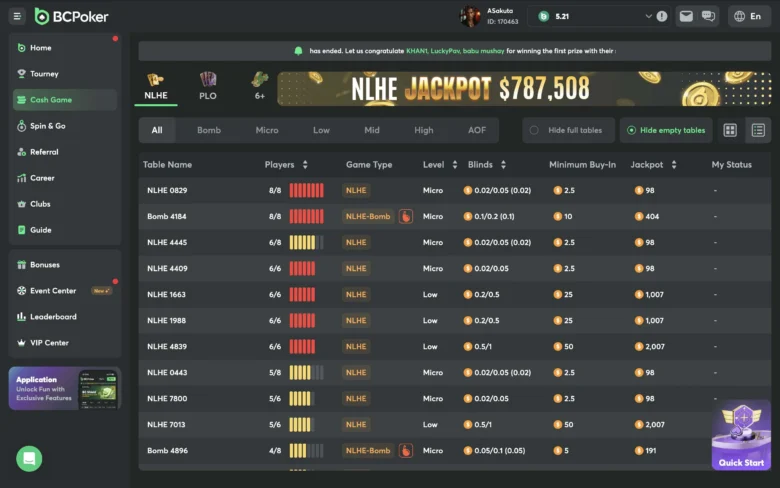The image size is (780, 488).
Task: Click the Application promo banner
Action: click(65, 389)
